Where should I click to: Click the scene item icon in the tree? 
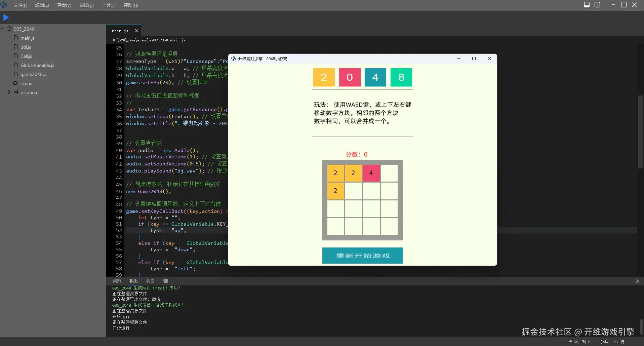pos(16,83)
